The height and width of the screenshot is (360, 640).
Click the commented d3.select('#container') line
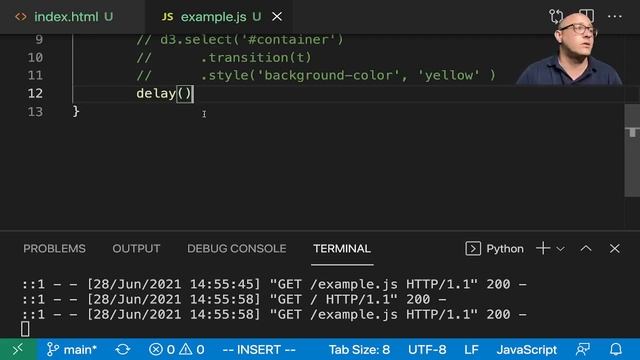240,40
